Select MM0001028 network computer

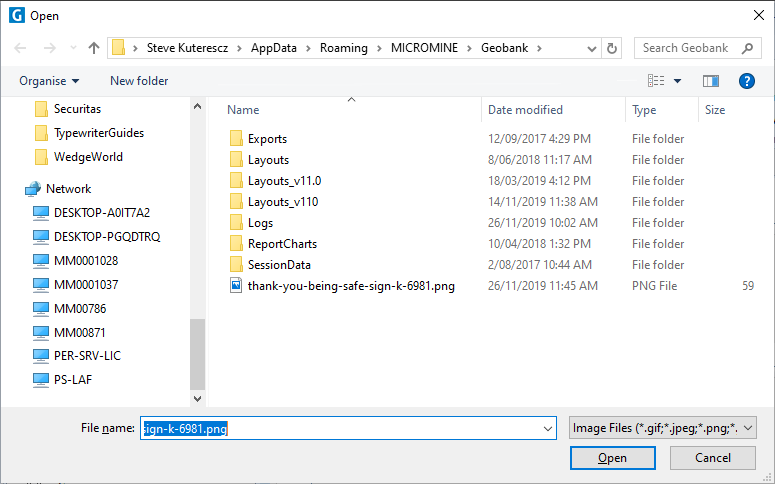tap(76, 260)
